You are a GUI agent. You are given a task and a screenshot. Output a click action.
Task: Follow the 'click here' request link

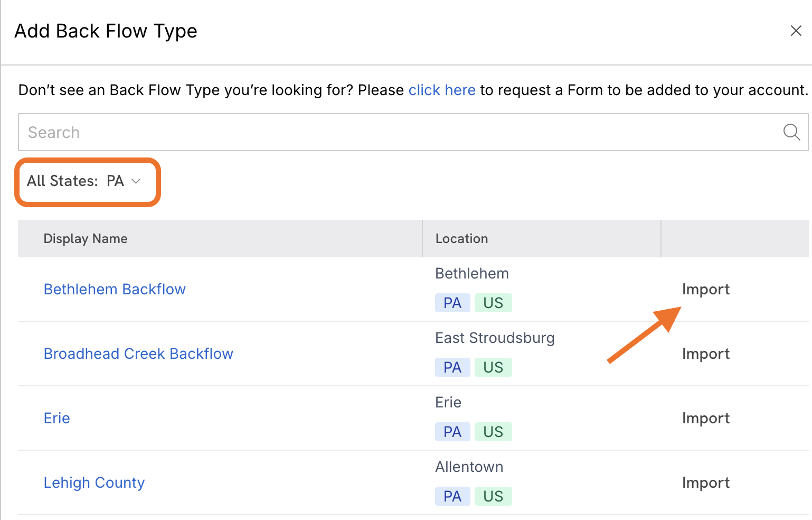coord(442,90)
